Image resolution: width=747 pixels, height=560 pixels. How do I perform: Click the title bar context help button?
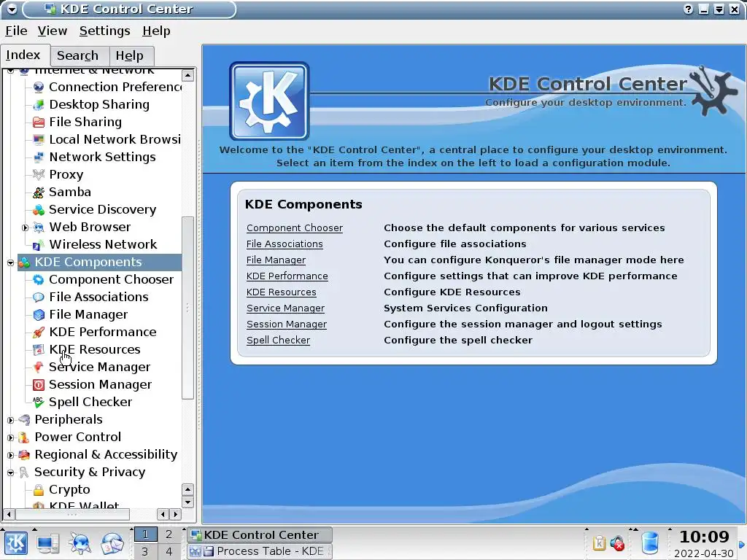[688, 9]
